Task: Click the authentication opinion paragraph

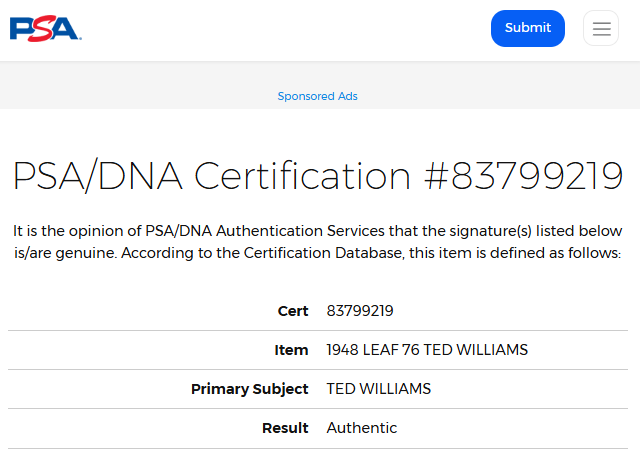Action: pyautogui.click(x=318, y=241)
